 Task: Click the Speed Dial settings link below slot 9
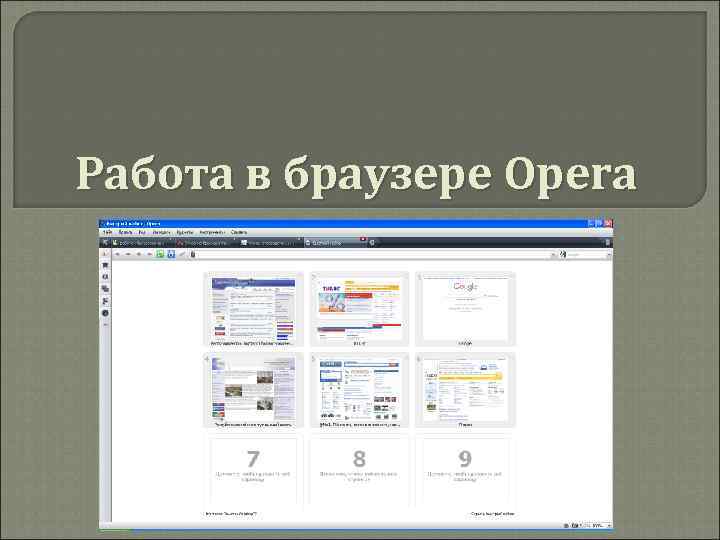(x=492, y=514)
